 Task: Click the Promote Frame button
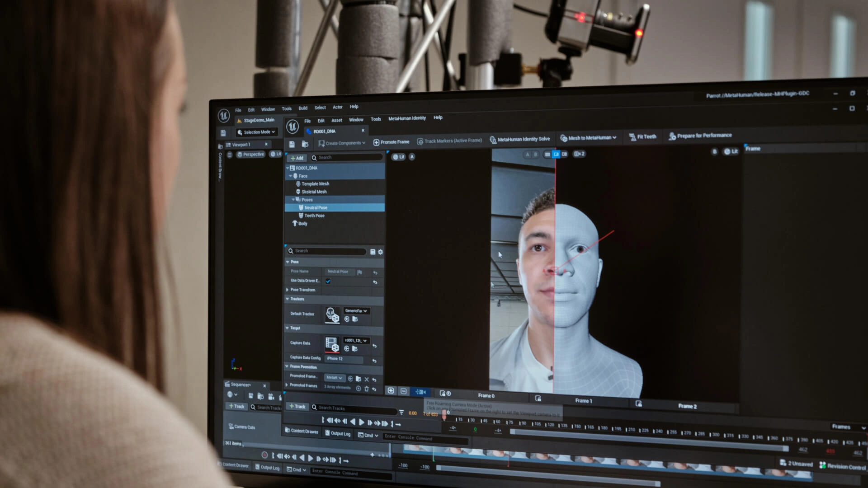391,142
